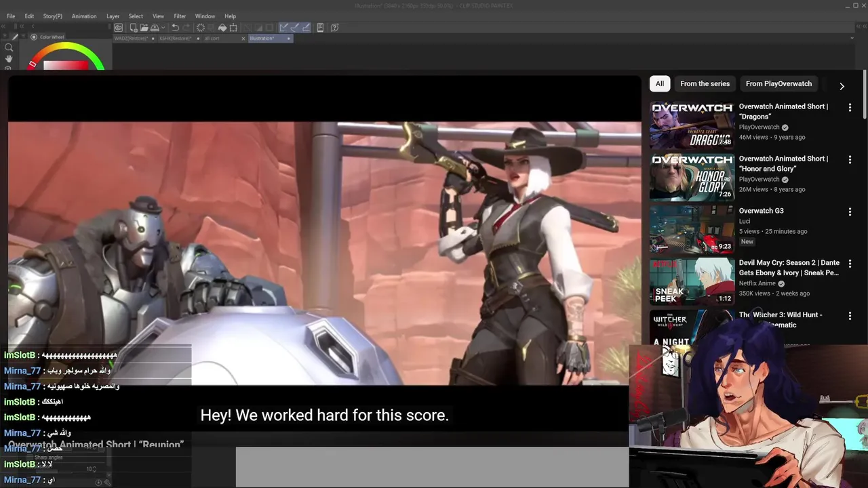
Task: Show more filter chips with right arrow
Action: [842, 86]
